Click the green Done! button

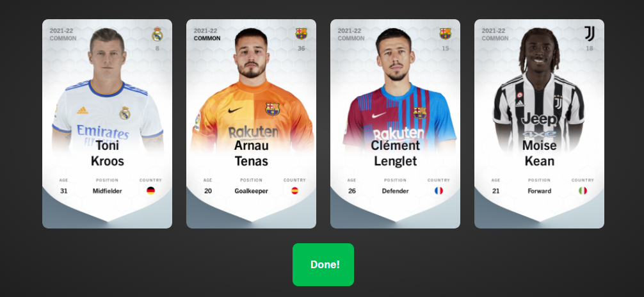pos(323,264)
